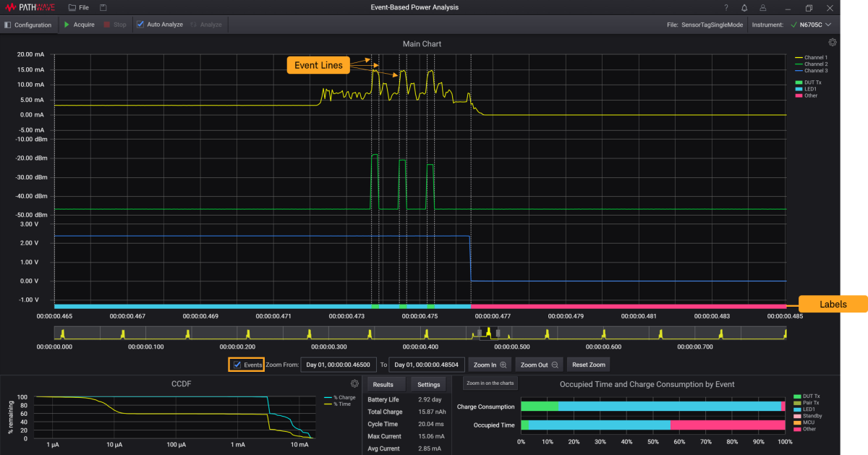Screen dimensions: 868x455
Task: Toggle the Configuration panel button
Action: [x=27, y=25]
